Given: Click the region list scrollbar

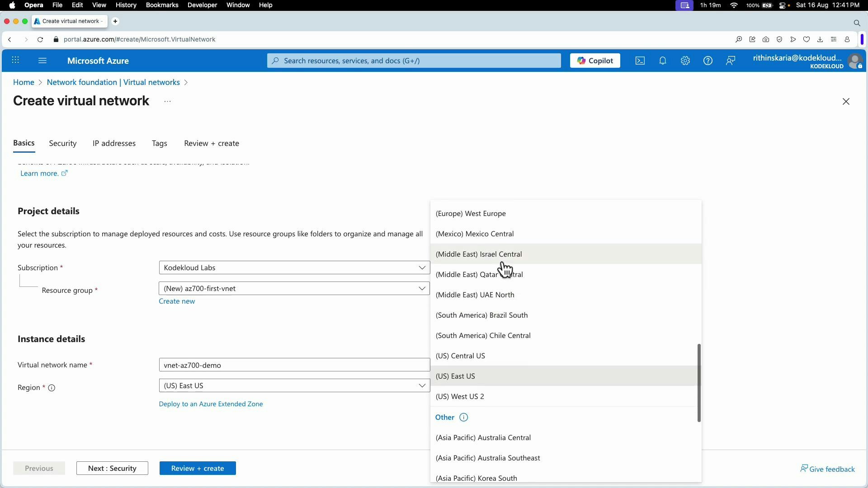Looking at the screenshot, I should [698, 382].
